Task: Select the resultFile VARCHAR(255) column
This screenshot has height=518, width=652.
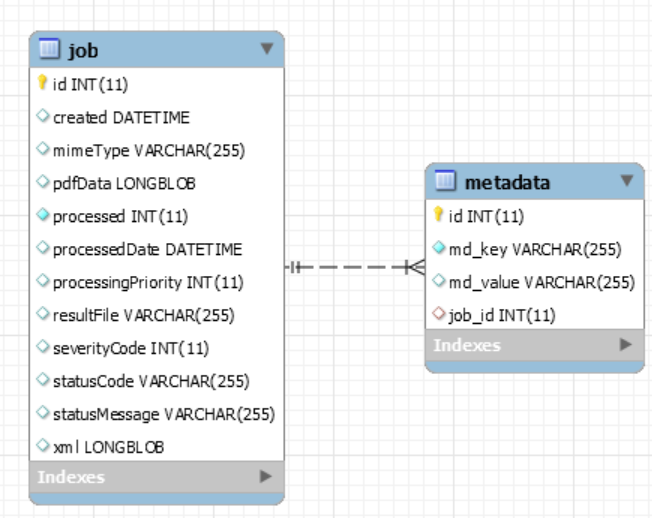Action: [143, 315]
